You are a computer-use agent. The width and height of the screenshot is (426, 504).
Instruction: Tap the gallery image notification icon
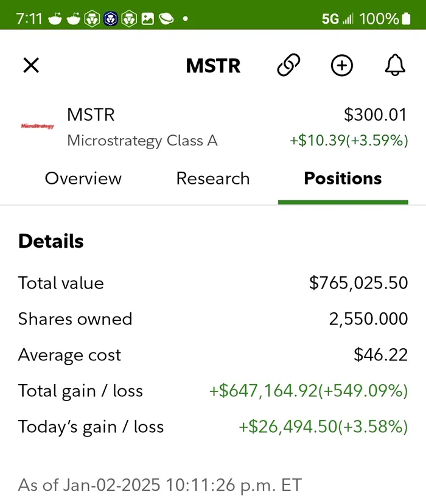[x=148, y=19]
